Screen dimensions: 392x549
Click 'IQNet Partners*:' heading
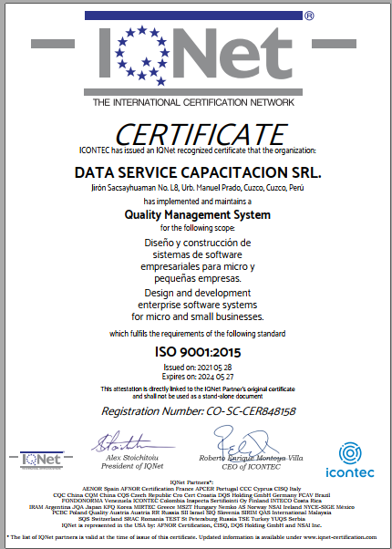[191, 482]
